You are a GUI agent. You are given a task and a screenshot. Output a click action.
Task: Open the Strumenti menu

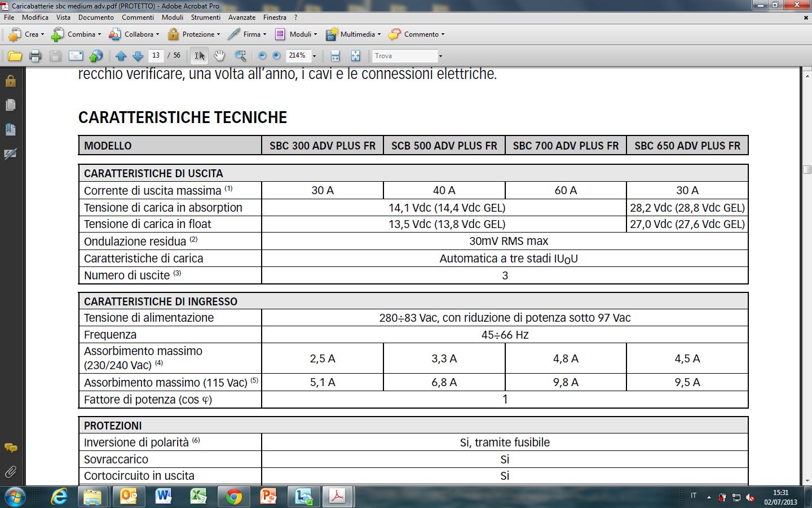tap(205, 17)
